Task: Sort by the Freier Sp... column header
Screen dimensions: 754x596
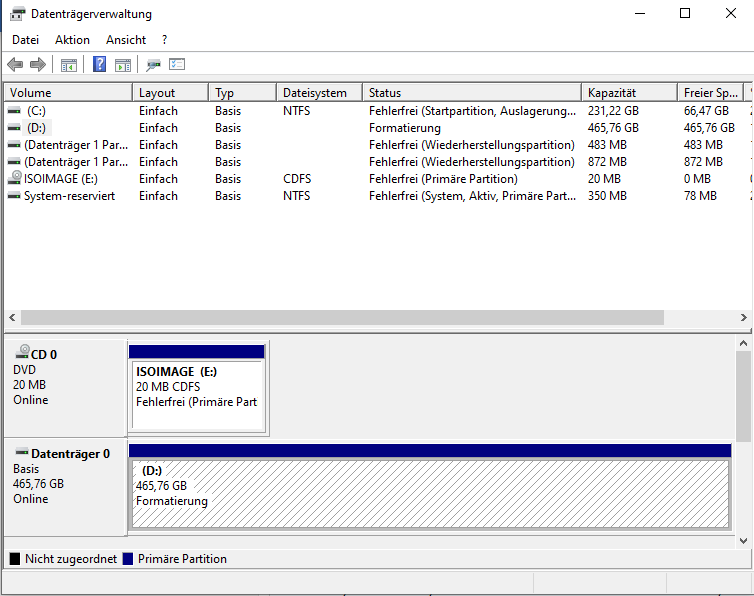Action: pyautogui.click(x=711, y=92)
